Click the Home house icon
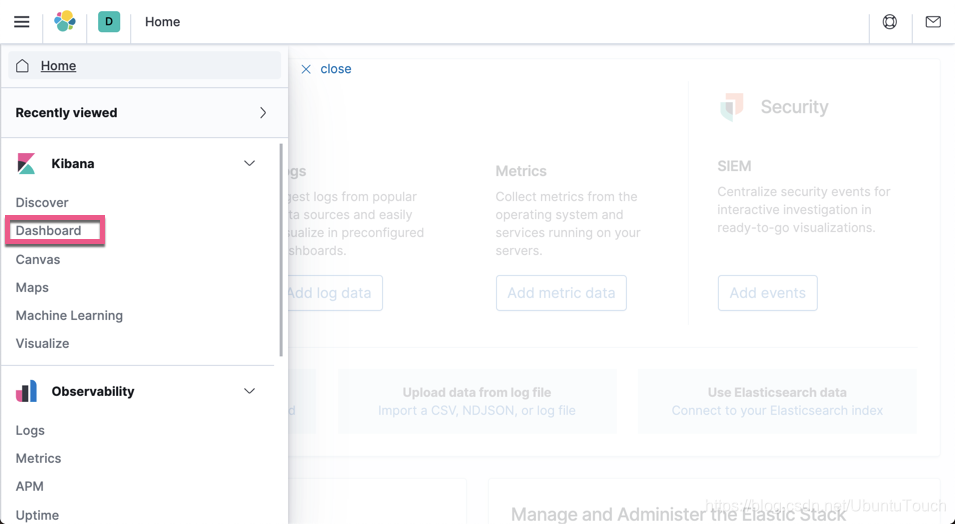 pos(23,66)
